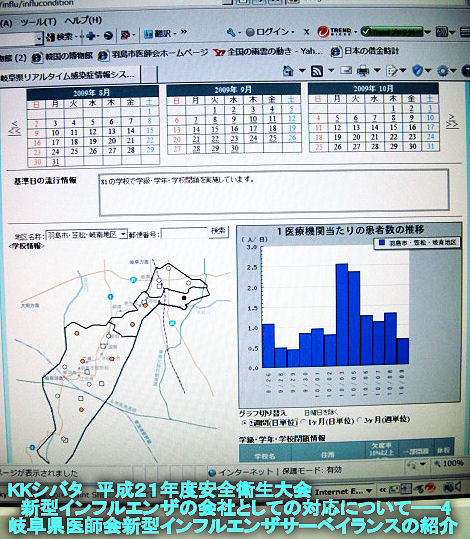Click the 郵便番号 postal code input field
The height and width of the screenshot is (539, 470).
[x=184, y=233]
